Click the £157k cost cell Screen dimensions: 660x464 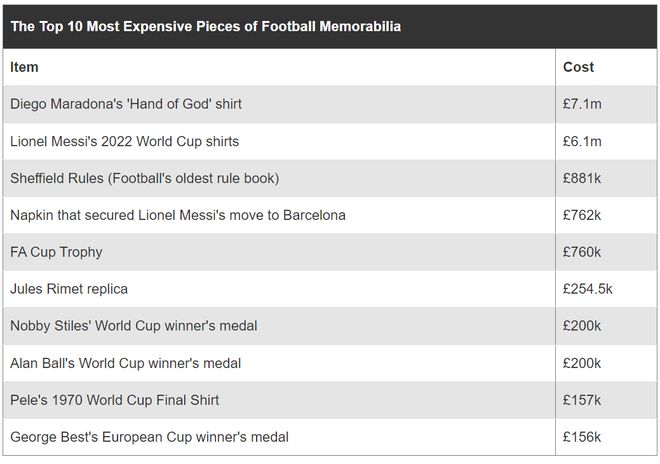coord(582,400)
